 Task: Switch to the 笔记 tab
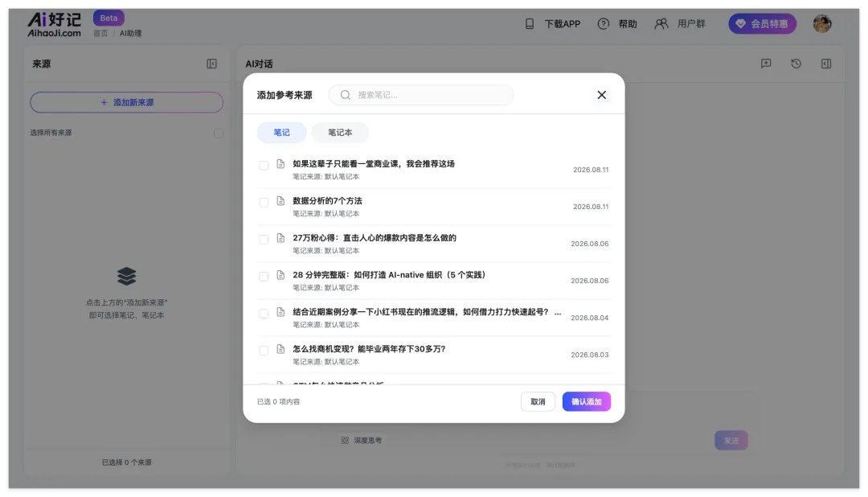tap(282, 133)
